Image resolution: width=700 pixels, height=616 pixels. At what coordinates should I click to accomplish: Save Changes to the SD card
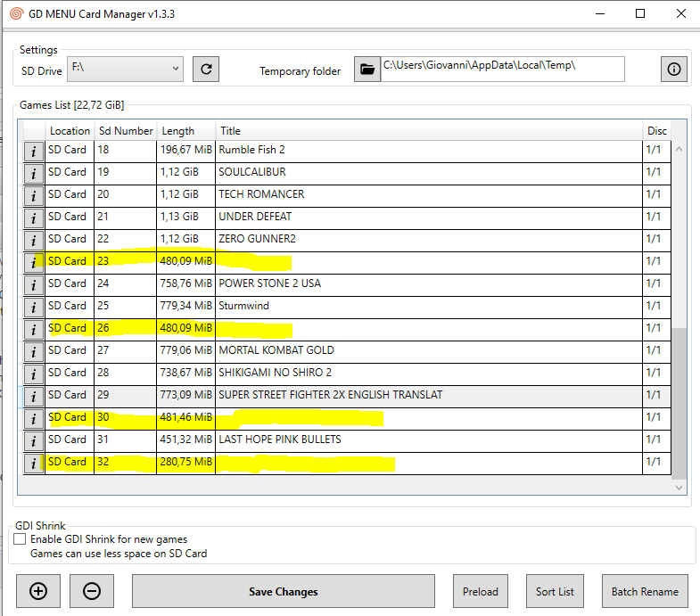[284, 591]
